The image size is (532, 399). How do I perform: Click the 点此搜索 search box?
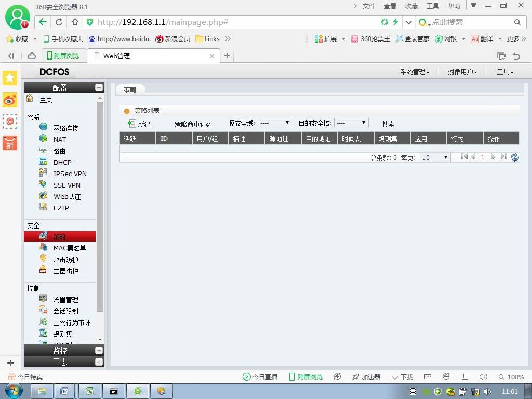coord(470,22)
